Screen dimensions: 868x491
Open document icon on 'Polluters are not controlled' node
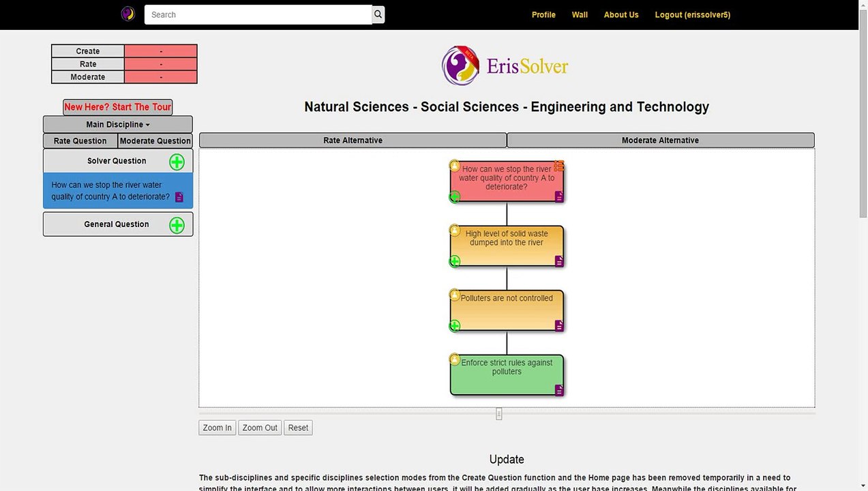click(559, 326)
